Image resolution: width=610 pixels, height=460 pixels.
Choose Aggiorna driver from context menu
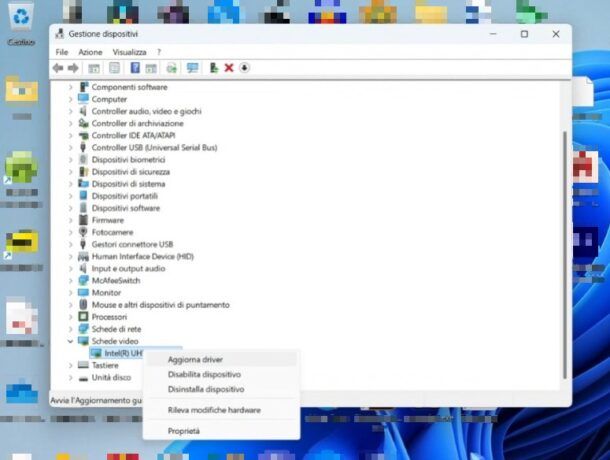pyautogui.click(x=195, y=359)
